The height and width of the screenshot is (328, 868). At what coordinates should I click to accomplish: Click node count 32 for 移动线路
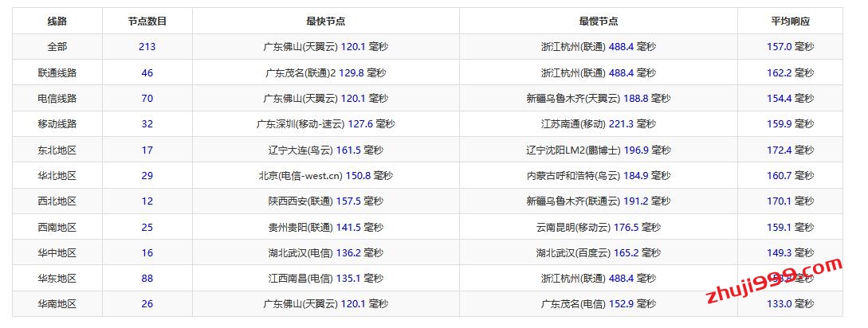[147, 124]
